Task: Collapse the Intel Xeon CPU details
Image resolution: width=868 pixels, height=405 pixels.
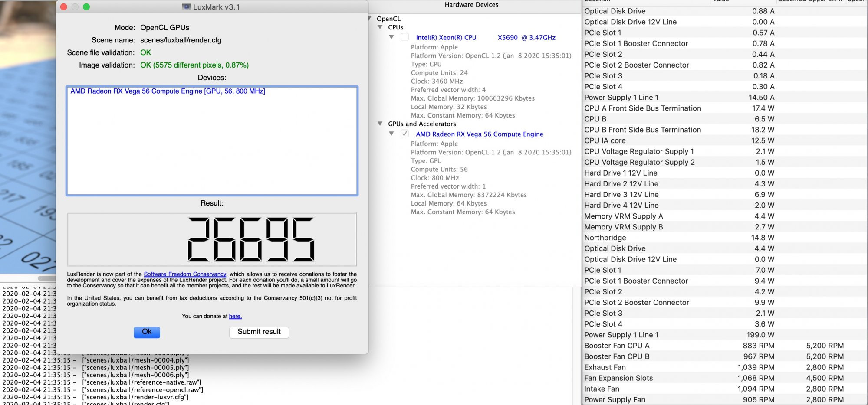Action: point(391,37)
